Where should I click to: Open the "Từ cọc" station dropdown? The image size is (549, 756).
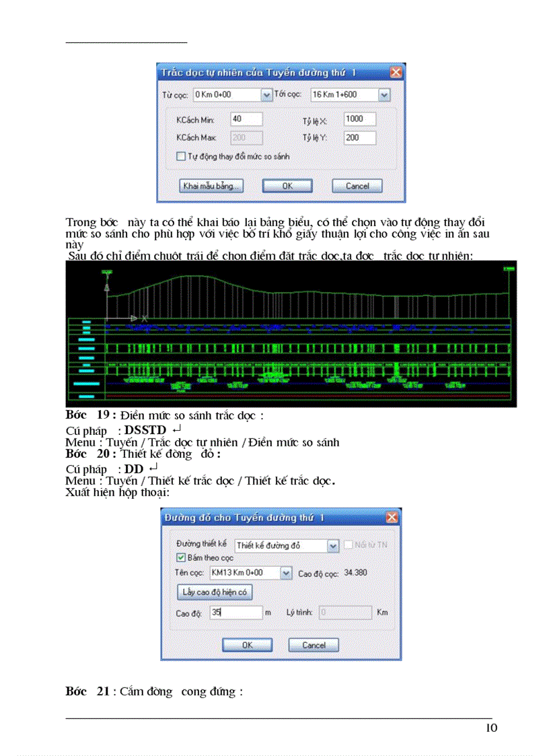(267, 94)
